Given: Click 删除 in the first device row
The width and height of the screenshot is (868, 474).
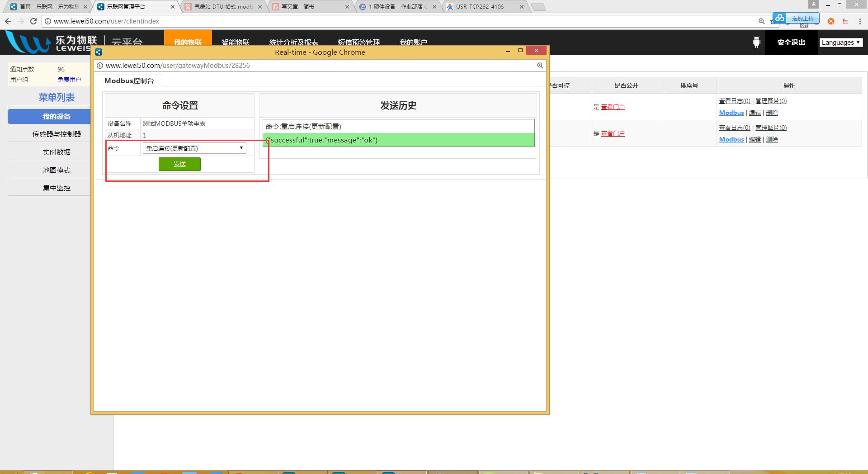Looking at the screenshot, I should click(772, 113).
